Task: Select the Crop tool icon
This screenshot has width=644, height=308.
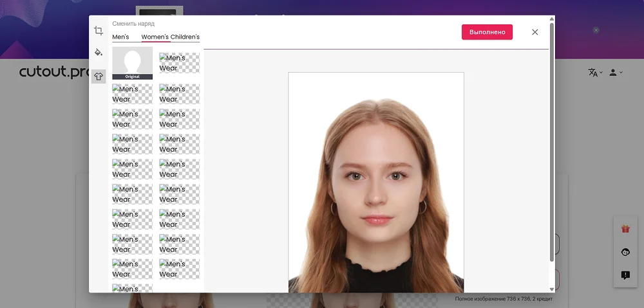Action: pos(99,31)
